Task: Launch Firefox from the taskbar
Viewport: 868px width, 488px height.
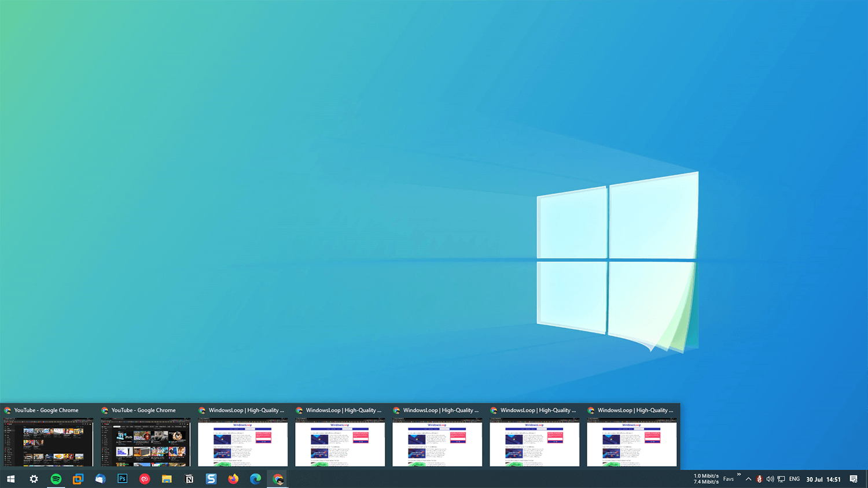Action: 233,479
